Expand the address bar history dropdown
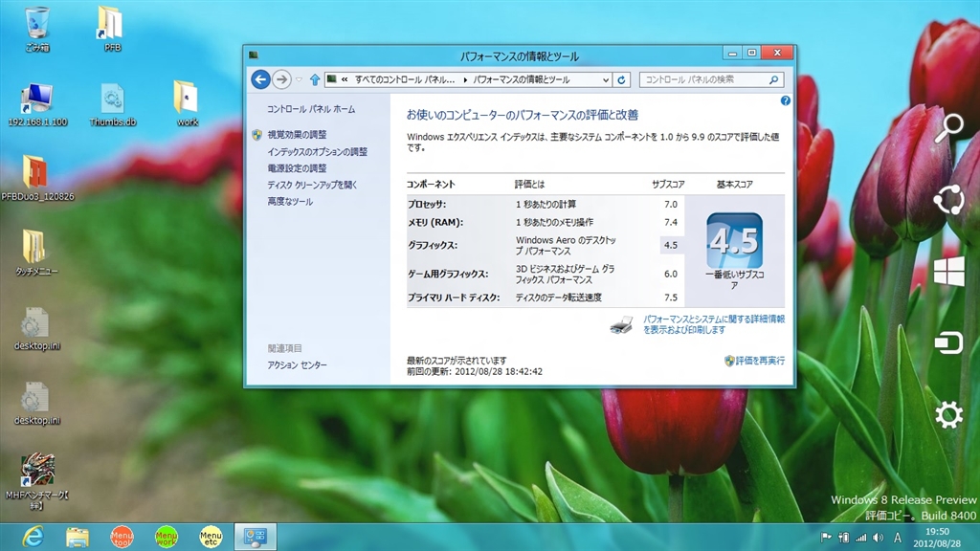 pos(605,79)
